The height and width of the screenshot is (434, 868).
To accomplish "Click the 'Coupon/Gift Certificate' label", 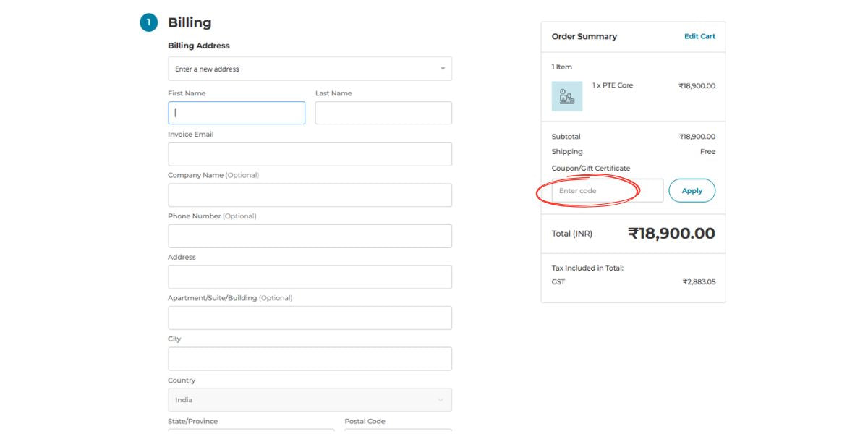I will pyautogui.click(x=591, y=169).
